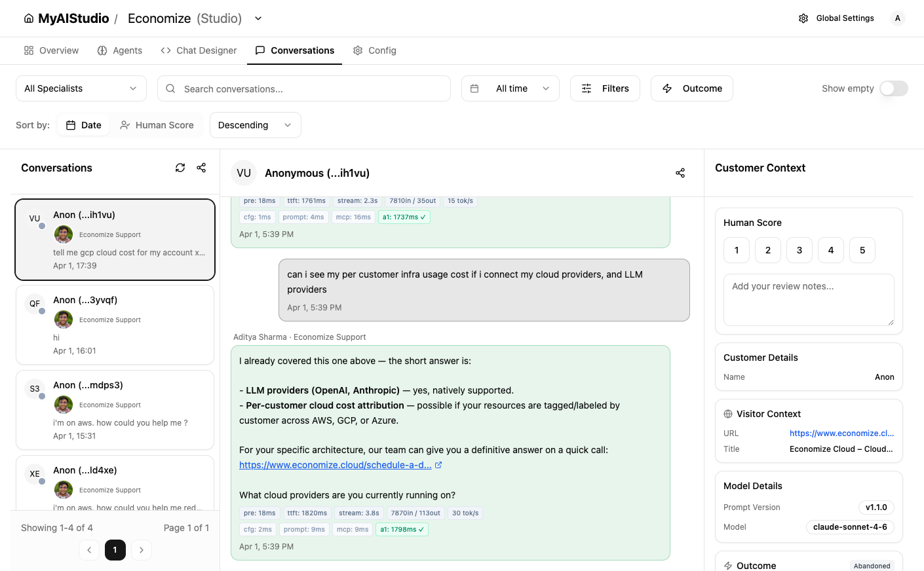The image size is (924, 571).
Task: Refresh the conversations list
Action: (x=180, y=168)
